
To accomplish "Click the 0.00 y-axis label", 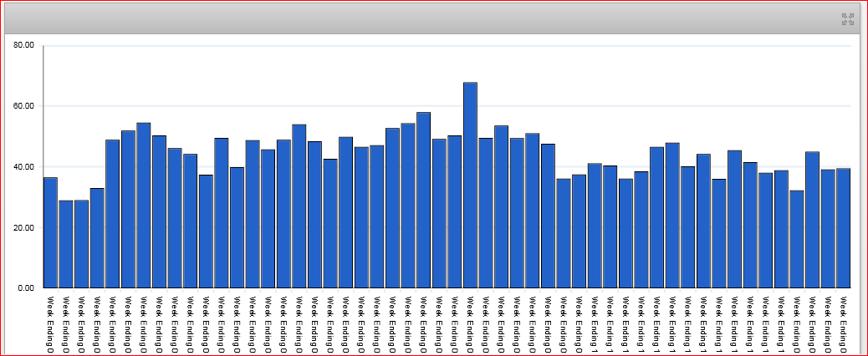I will (x=25, y=288).
